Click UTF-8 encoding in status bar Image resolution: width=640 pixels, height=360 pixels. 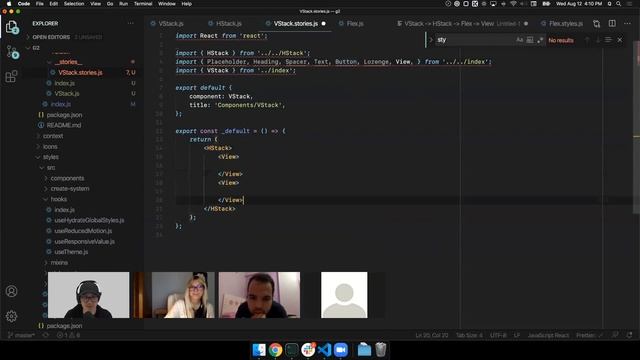coord(498,335)
